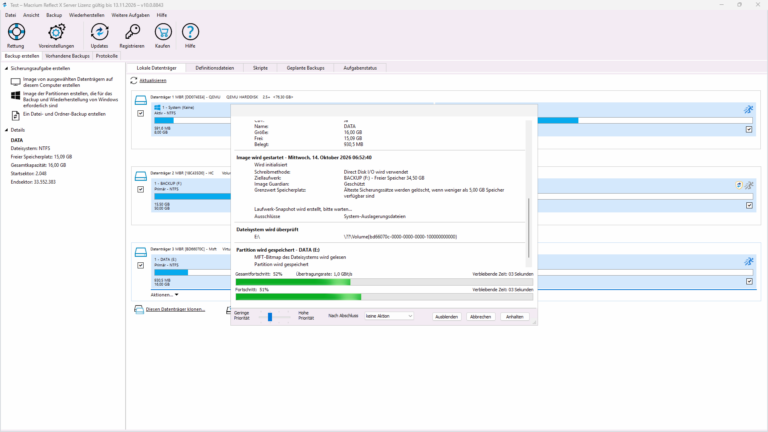Select the Backup erstellen tab
The height and width of the screenshot is (432, 768).
coord(22,56)
